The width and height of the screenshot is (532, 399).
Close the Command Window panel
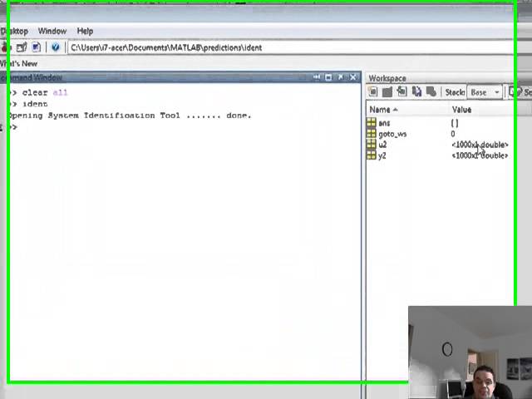tap(352, 77)
